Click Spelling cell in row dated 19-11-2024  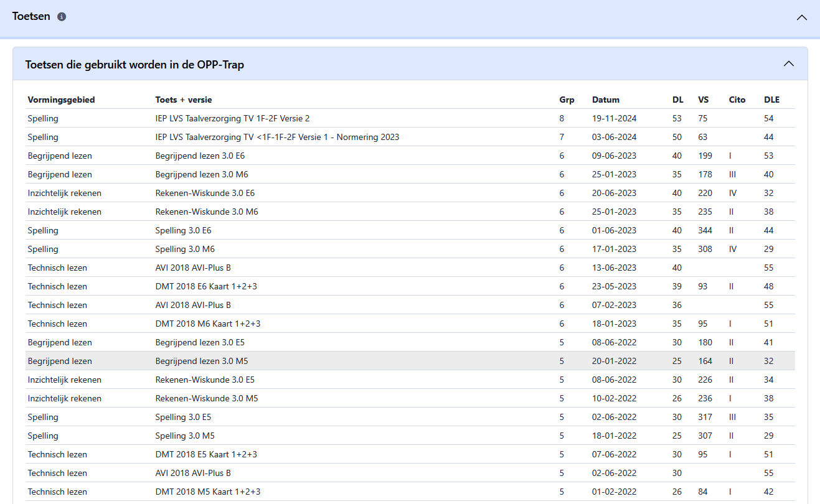coord(43,118)
